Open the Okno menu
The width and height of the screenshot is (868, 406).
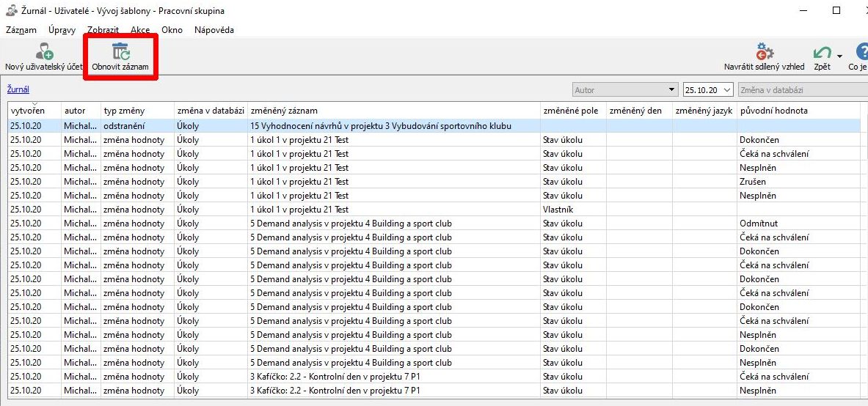point(172,30)
